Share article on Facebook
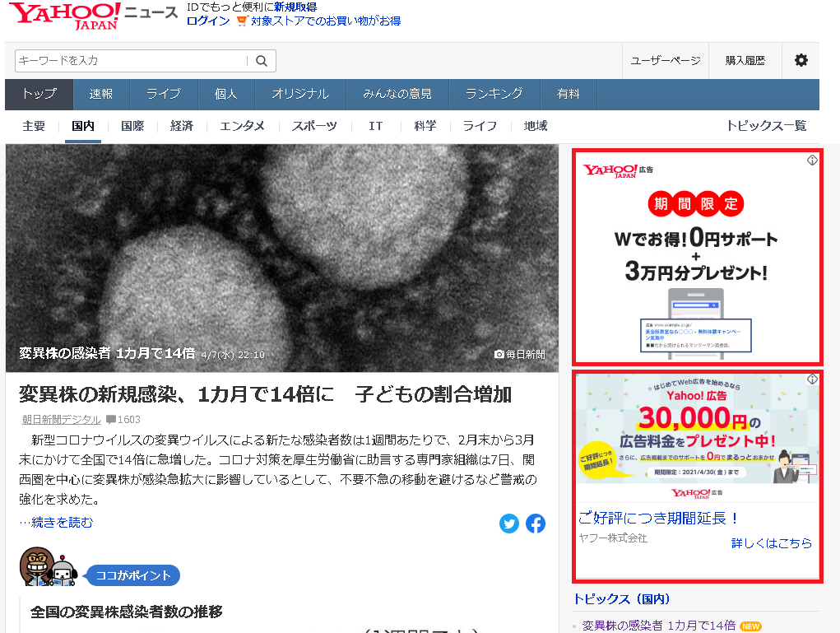The image size is (840, 633). pyautogui.click(x=535, y=524)
